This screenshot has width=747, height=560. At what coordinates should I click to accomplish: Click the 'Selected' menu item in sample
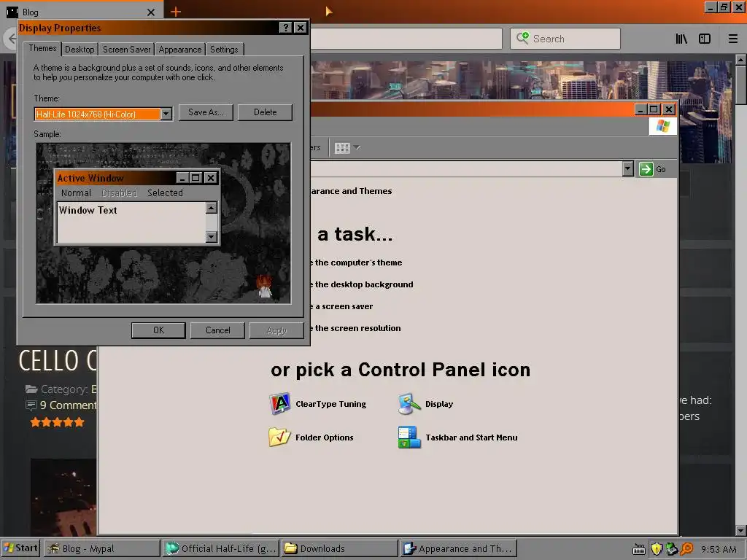click(165, 192)
